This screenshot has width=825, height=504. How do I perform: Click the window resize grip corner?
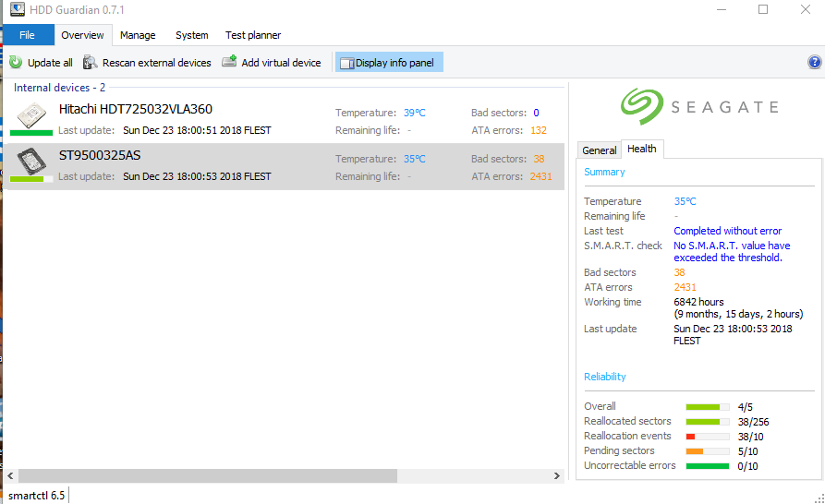(819, 498)
